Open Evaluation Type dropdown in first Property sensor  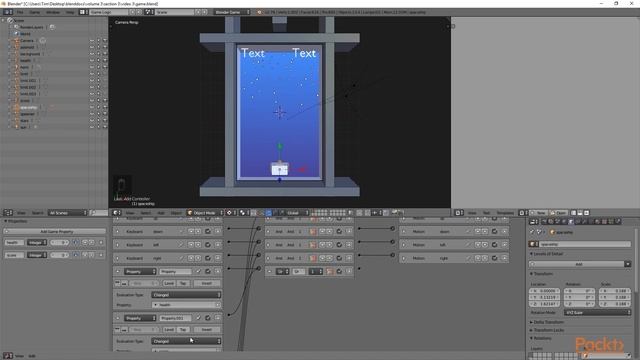(x=186, y=295)
